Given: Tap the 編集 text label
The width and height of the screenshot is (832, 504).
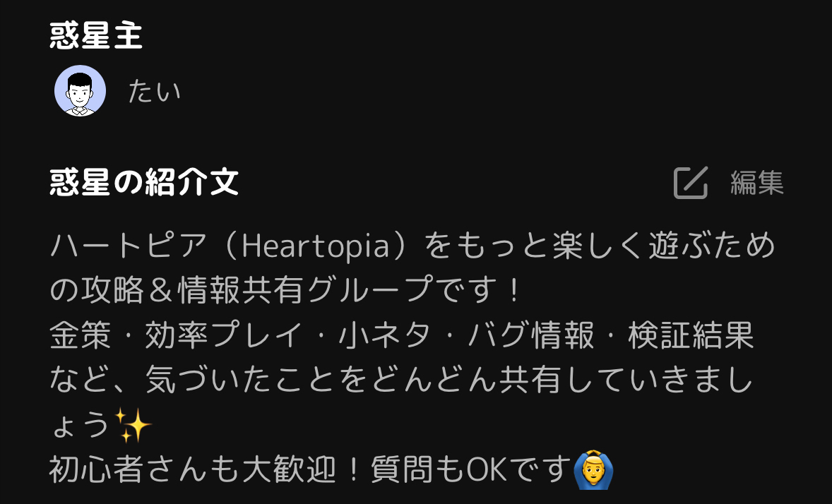Looking at the screenshot, I should click(x=757, y=183).
